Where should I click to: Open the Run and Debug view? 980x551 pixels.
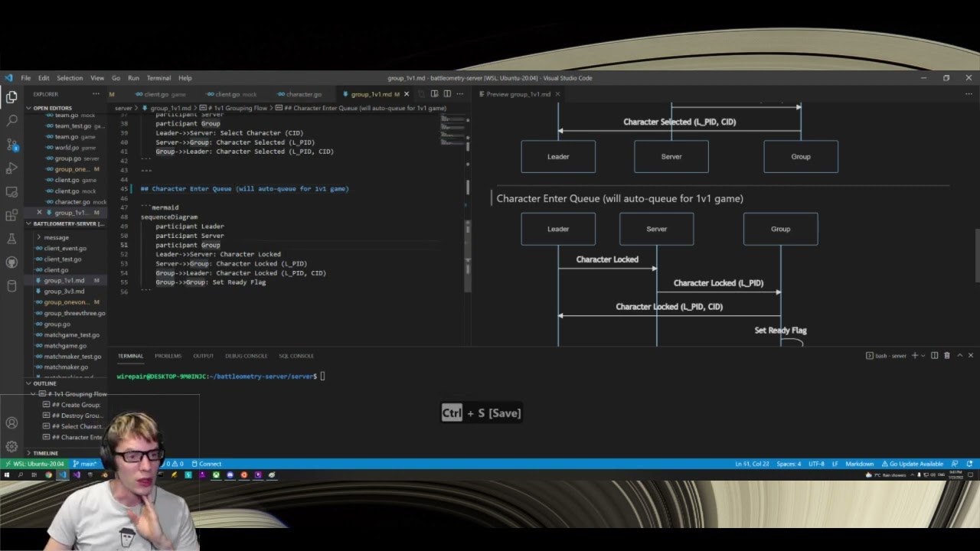click(11, 168)
